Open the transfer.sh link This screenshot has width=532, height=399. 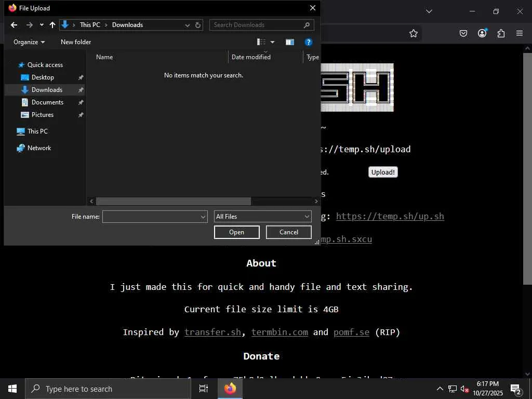tap(212, 332)
